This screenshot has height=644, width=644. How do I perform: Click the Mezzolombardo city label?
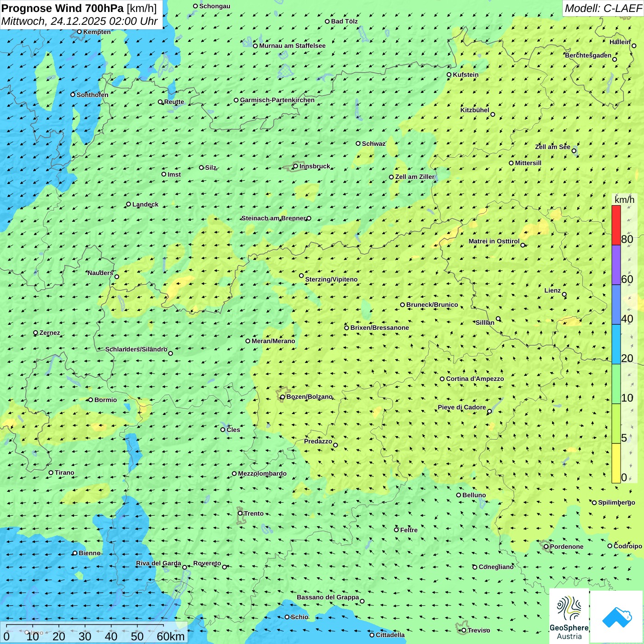[x=262, y=473]
